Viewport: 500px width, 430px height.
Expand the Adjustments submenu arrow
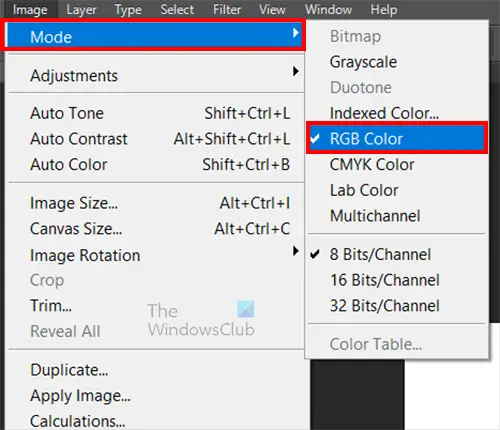pyautogui.click(x=295, y=71)
